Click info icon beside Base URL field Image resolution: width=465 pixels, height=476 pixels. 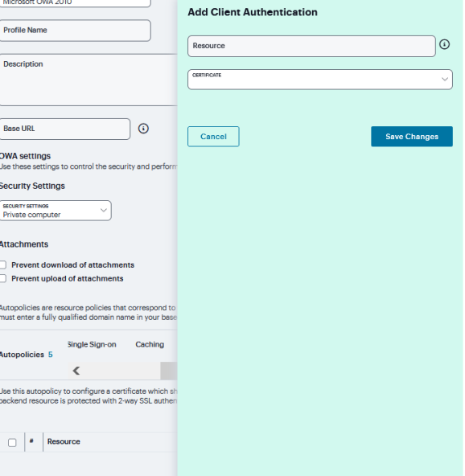(x=143, y=129)
